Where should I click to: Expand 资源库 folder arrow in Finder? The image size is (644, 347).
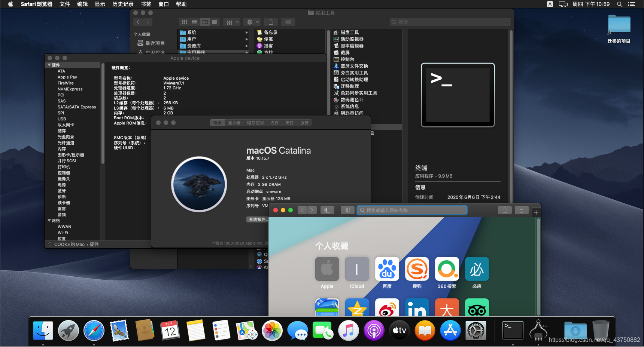click(x=246, y=46)
